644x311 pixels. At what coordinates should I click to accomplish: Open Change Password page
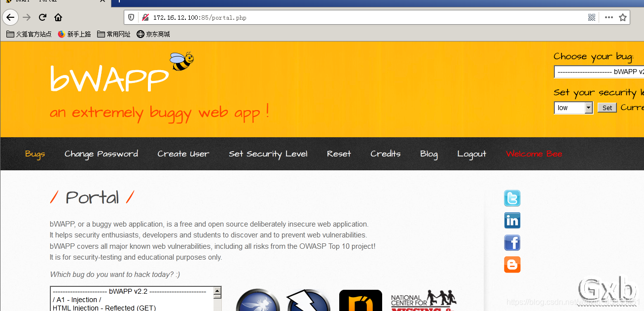[101, 154]
